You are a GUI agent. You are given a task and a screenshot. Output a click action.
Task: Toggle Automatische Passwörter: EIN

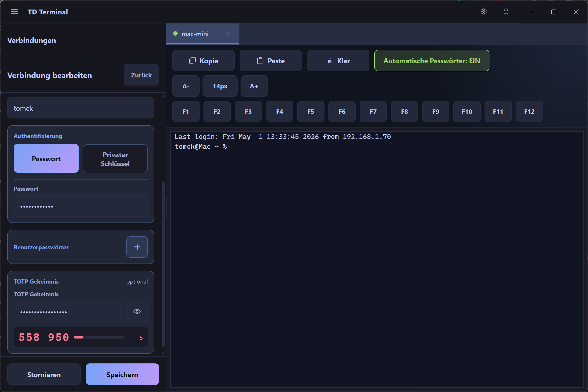[431, 61]
